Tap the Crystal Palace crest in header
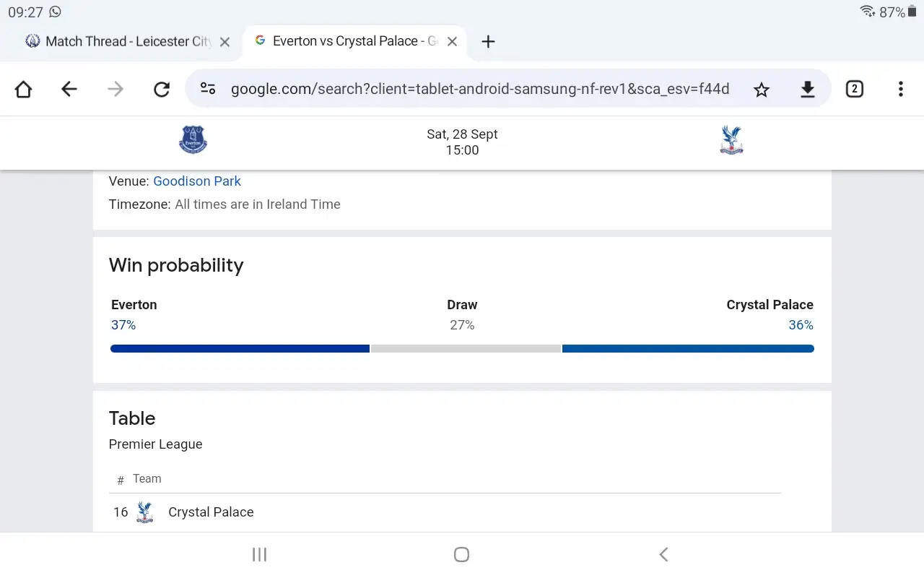 (731, 140)
